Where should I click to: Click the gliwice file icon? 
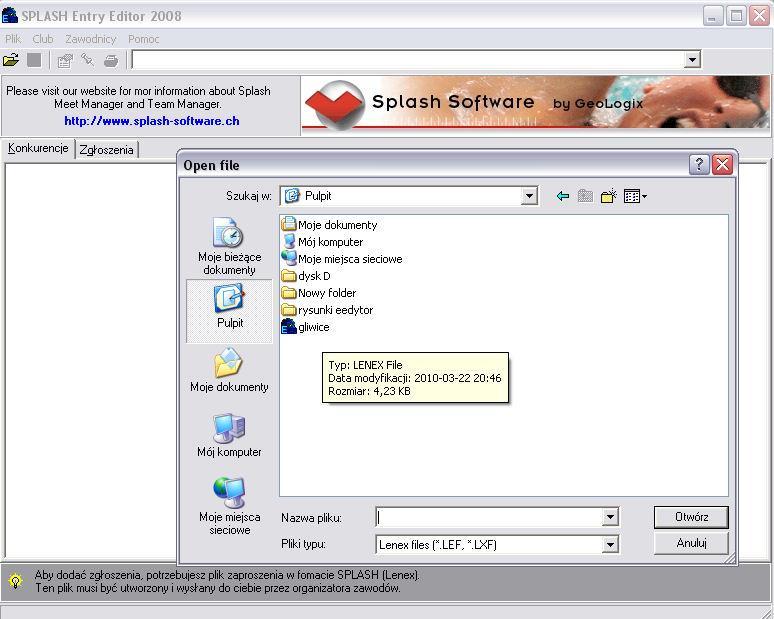point(289,327)
